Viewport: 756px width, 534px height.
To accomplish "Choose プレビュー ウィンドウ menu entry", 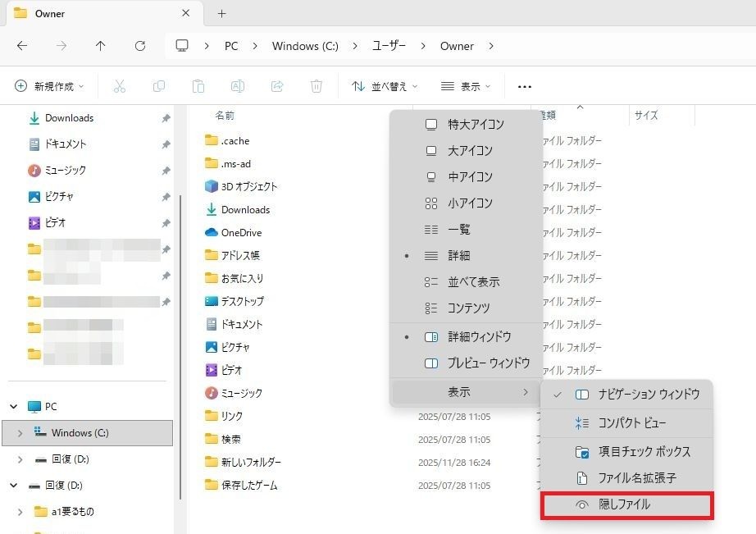I will (x=488, y=363).
